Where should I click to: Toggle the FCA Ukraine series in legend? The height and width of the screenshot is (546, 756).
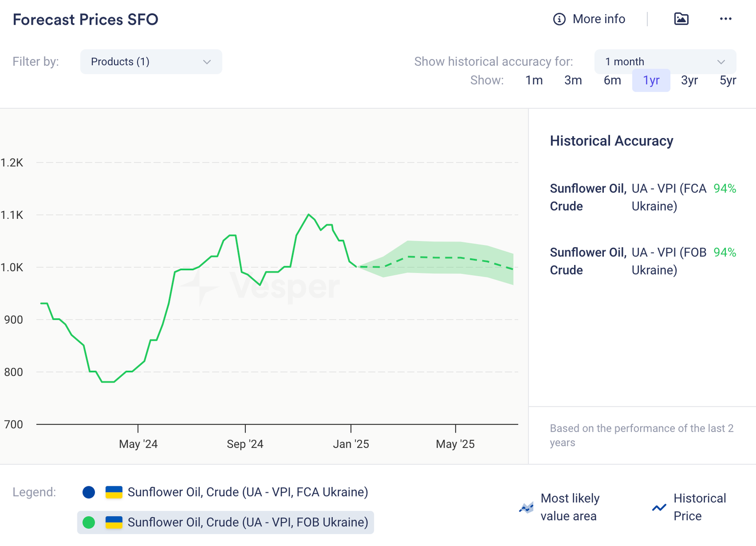[x=248, y=492]
